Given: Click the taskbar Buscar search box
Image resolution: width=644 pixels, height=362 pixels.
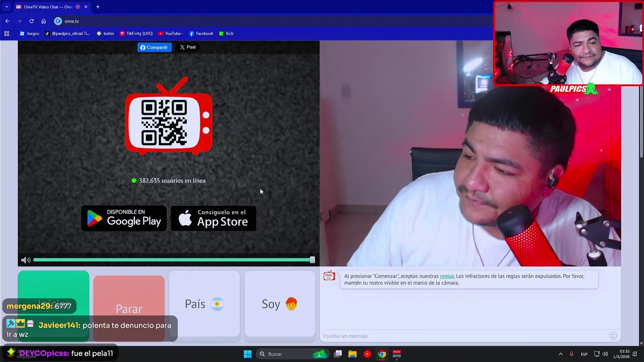Looking at the screenshot, I should 292,354.
